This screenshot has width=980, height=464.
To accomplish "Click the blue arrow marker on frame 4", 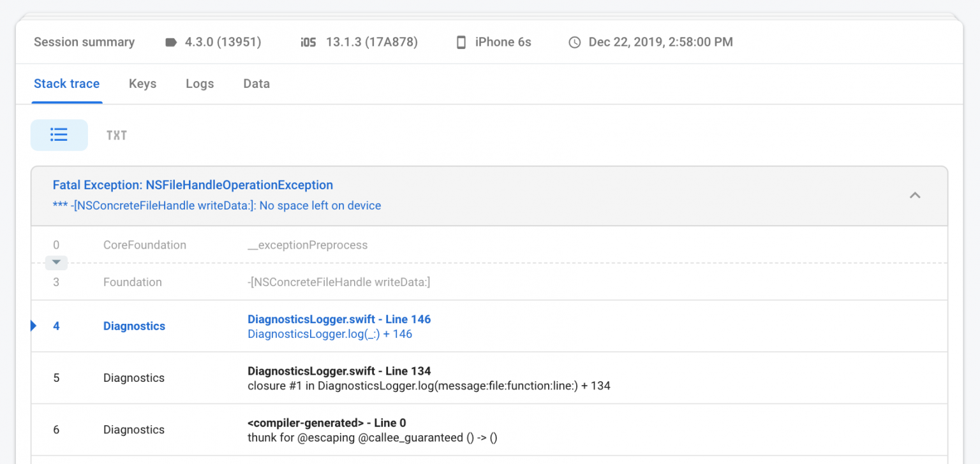I will (x=33, y=326).
